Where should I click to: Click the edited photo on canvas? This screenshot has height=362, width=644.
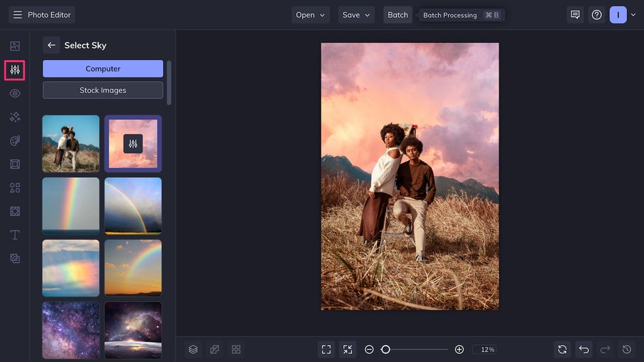(x=410, y=177)
